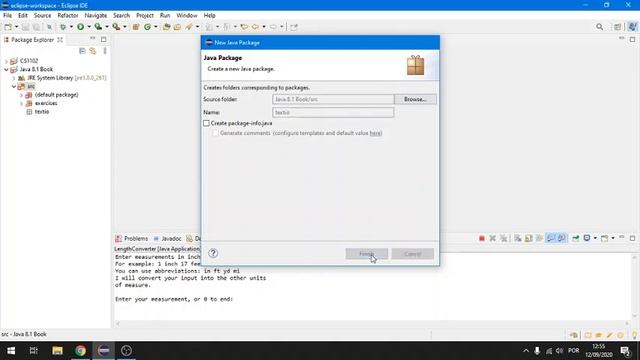Click the Name text field
This screenshot has width=640, height=360.
333,112
